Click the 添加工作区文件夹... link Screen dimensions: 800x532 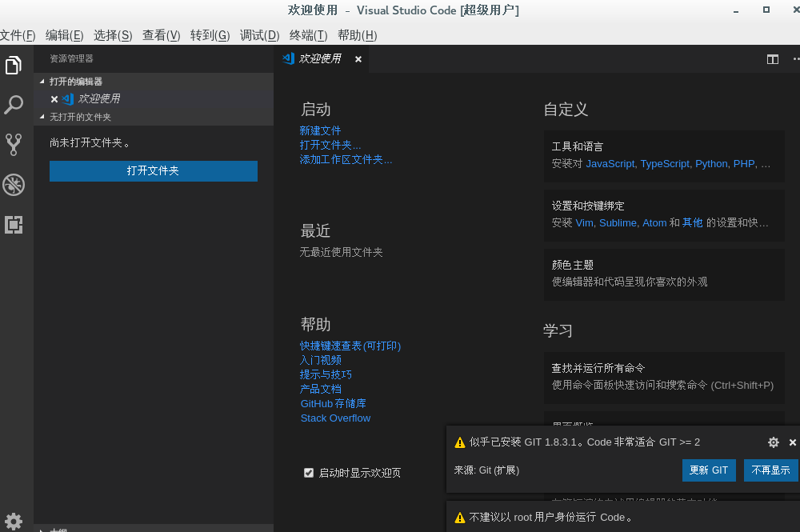pyautogui.click(x=346, y=160)
